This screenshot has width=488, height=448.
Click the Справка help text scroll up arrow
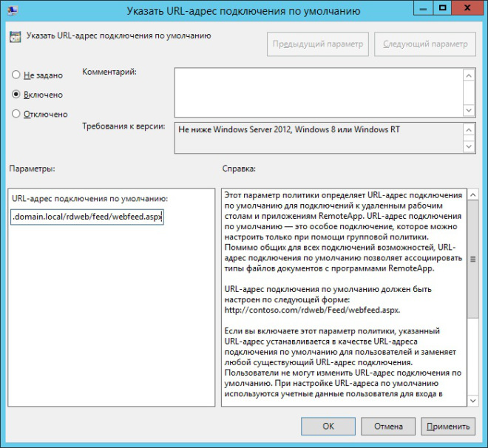pyautogui.click(x=473, y=193)
